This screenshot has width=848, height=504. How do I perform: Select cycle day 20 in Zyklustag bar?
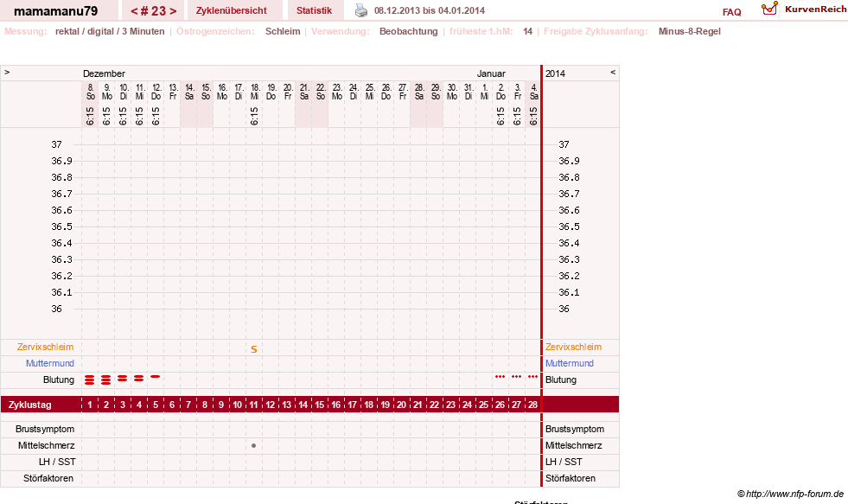[x=401, y=405]
